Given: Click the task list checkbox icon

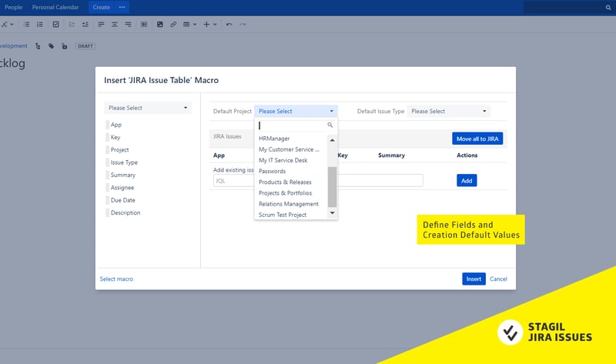Looking at the screenshot, I should click(55, 25).
